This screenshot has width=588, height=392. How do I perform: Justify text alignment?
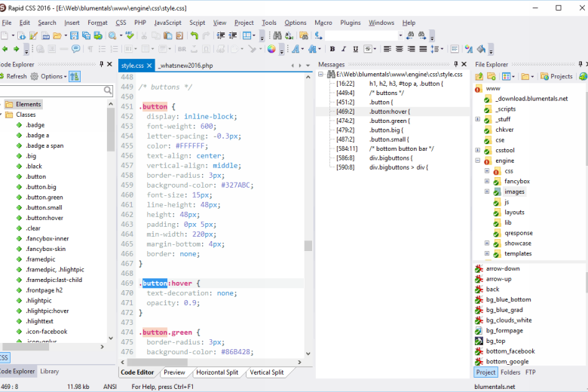tap(423, 49)
